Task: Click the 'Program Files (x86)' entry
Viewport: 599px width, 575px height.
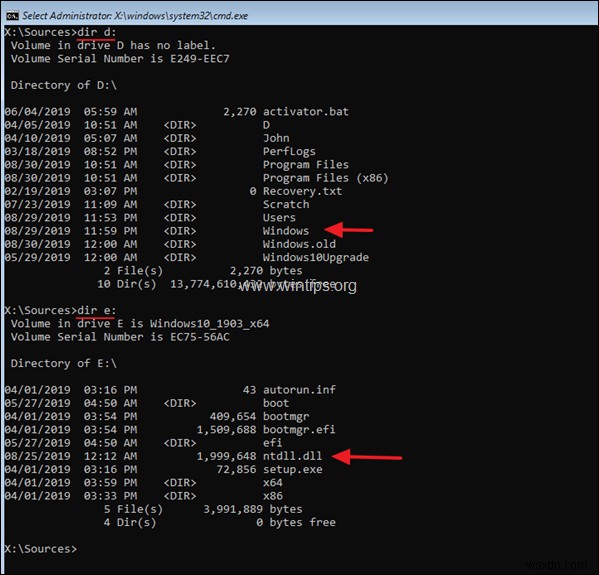Action: tap(325, 178)
